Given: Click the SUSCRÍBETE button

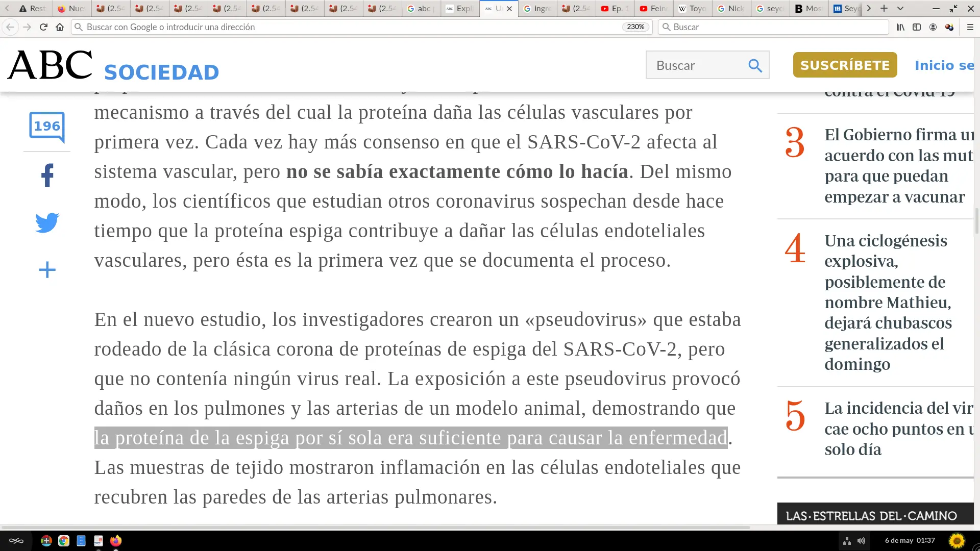Looking at the screenshot, I should pyautogui.click(x=845, y=65).
